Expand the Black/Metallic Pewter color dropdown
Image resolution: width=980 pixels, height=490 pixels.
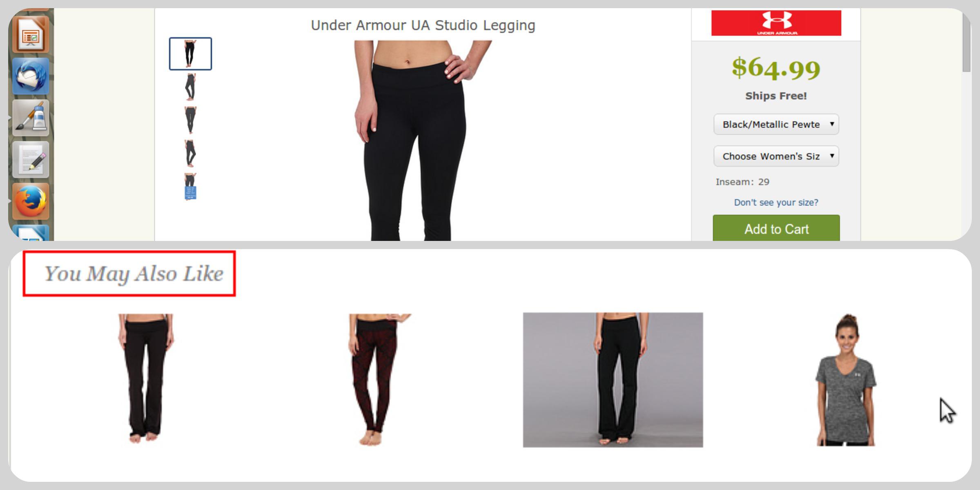point(776,124)
